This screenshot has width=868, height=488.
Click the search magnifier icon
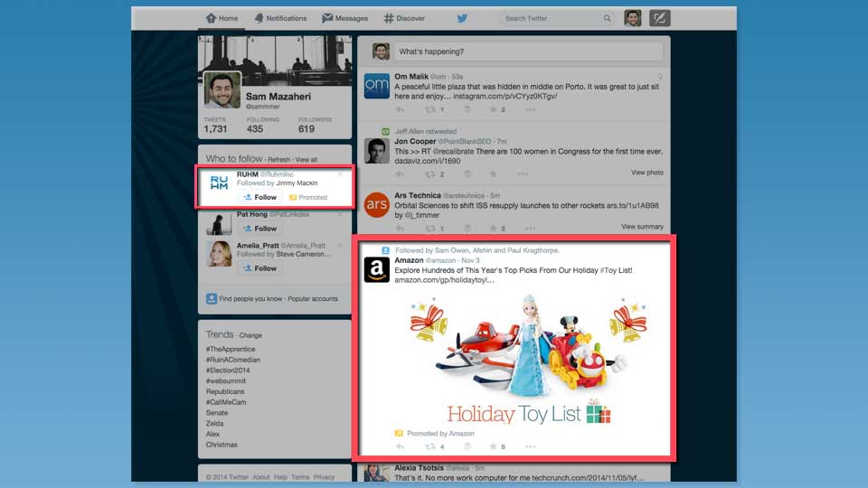coord(607,18)
